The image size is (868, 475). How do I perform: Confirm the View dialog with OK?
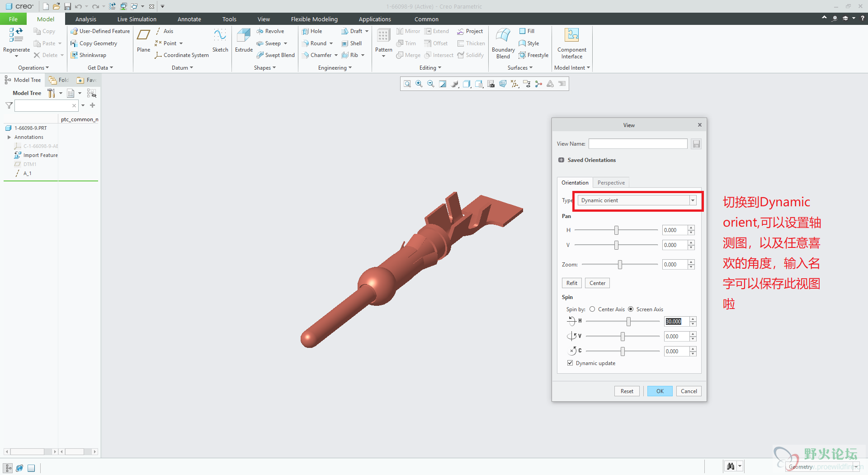point(660,391)
